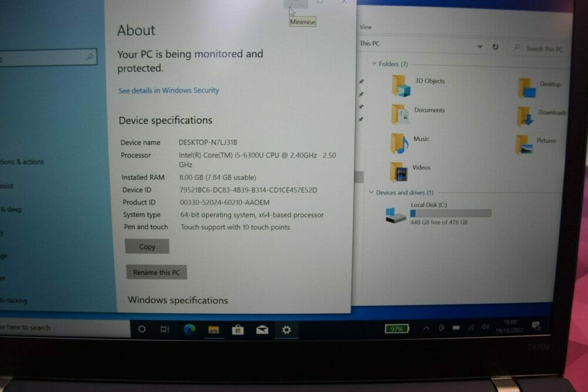Open Mail app from taskbar
Viewport: 588px width, 392px height.
pos(262,330)
